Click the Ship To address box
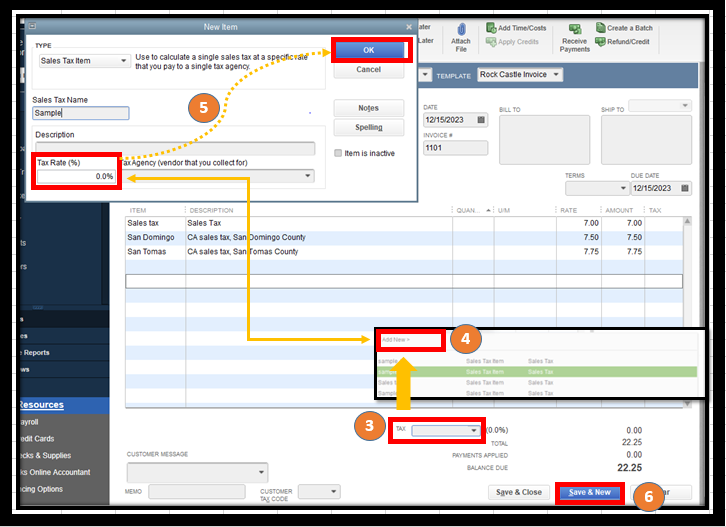This screenshot has width=726, height=527. pos(646,140)
